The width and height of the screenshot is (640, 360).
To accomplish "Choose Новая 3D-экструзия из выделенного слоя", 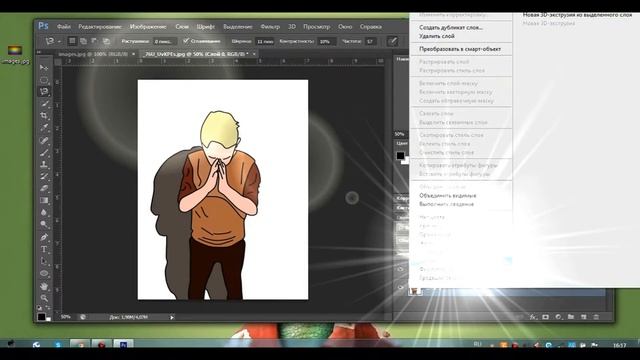I will [577, 15].
